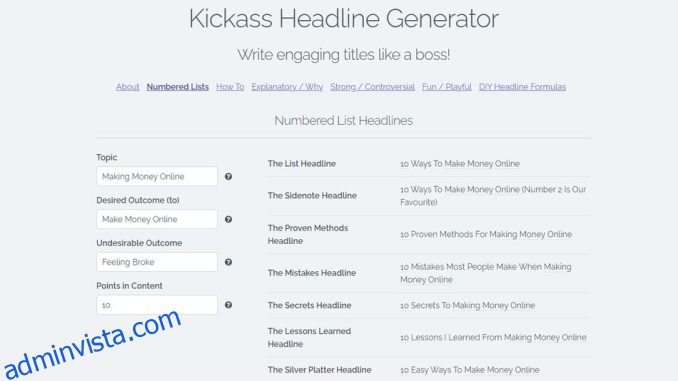Focus the Topic input field

click(x=157, y=176)
